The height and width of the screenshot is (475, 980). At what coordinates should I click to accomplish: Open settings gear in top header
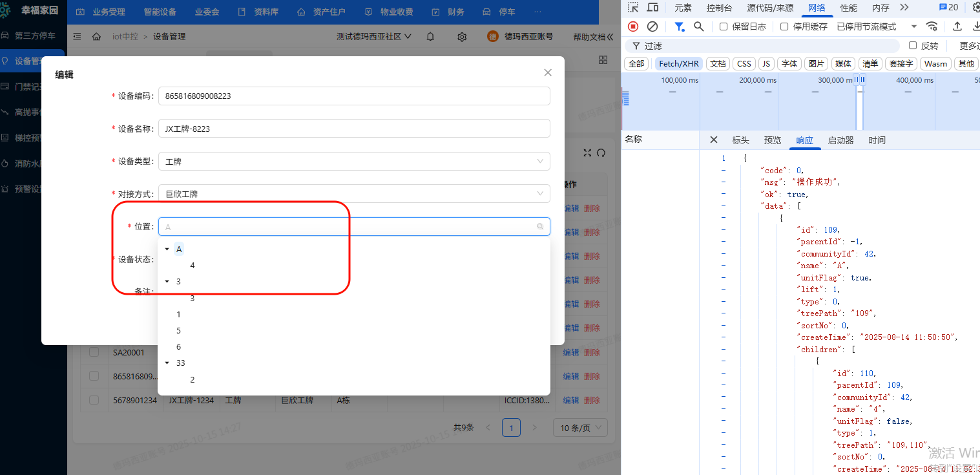click(462, 37)
